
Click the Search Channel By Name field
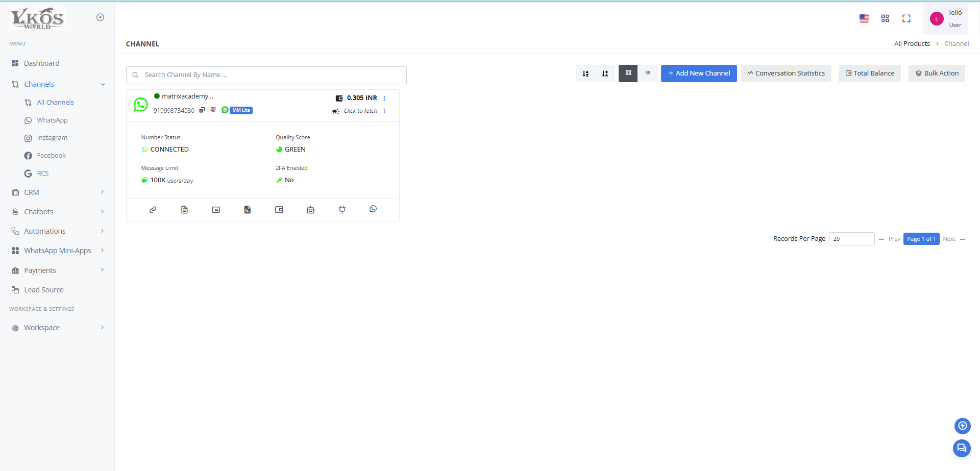[x=266, y=75]
